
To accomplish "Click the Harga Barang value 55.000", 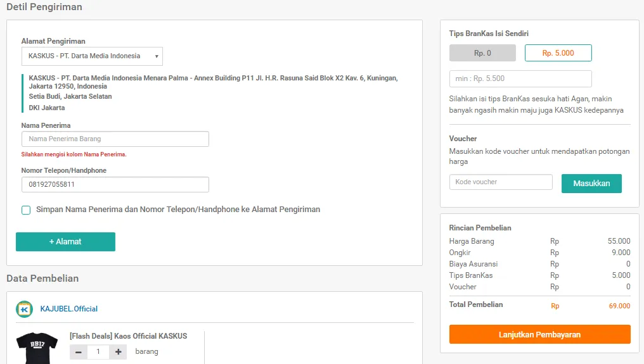I will [x=619, y=241].
